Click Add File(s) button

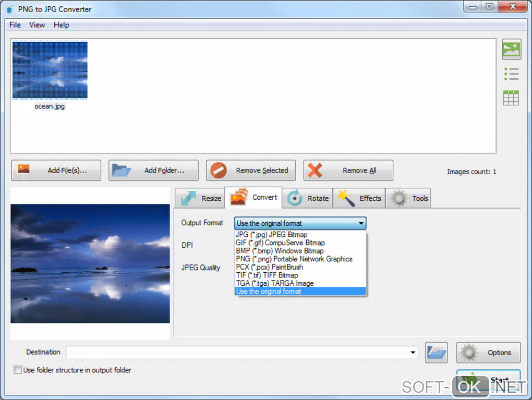click(x=56, y=171)
